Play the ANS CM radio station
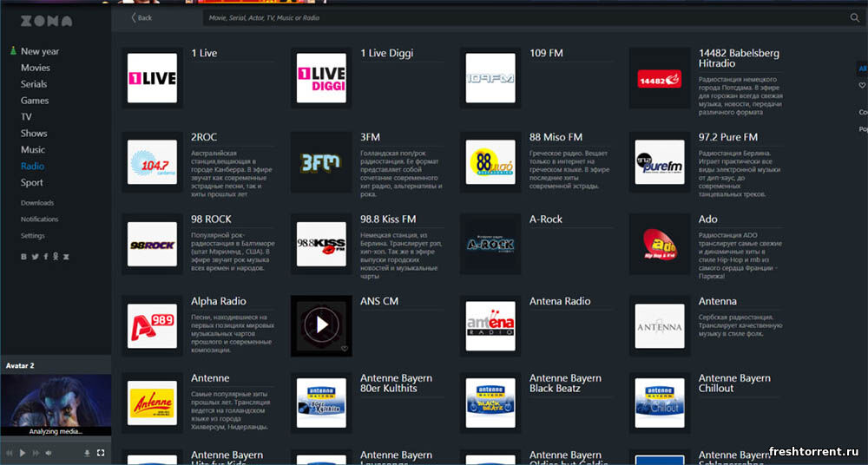 click(322, 325)
